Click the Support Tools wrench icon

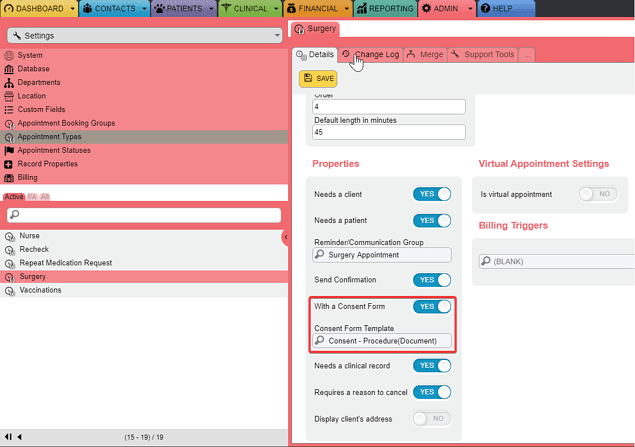(455, 54)
